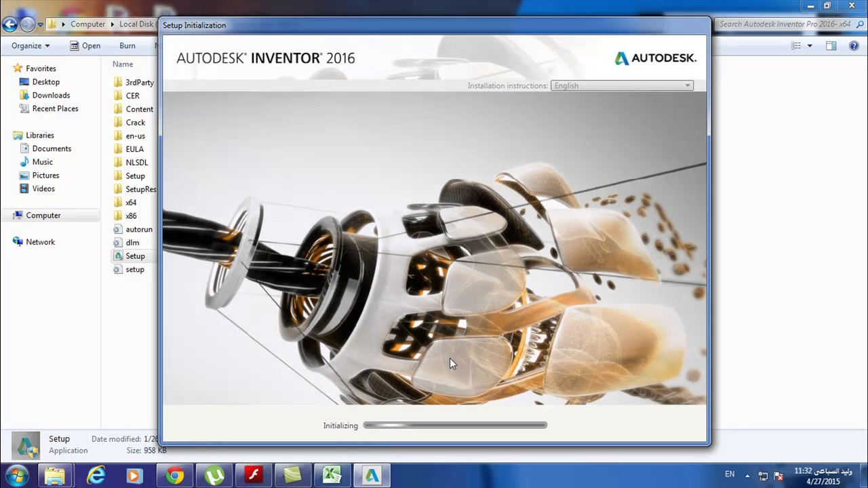Click Computer in the address breadcrumb
Screen dimensions: 868x488
(x=88, y=24)
